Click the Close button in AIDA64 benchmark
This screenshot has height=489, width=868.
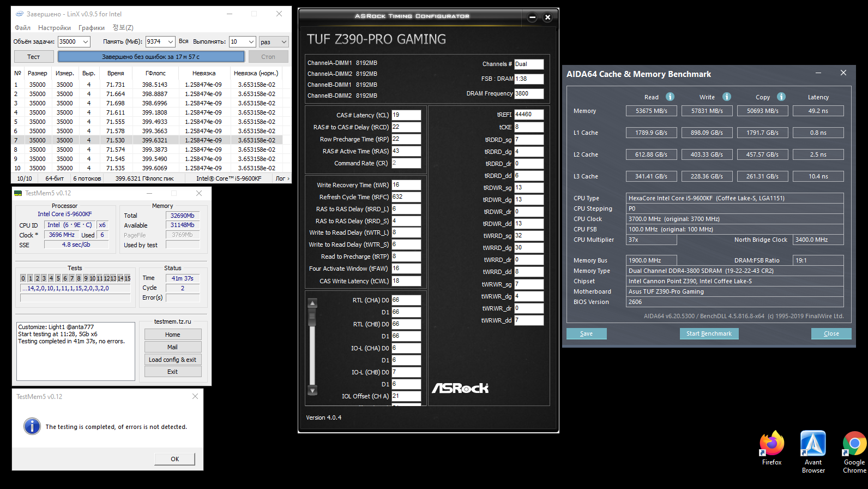point(831,333)
